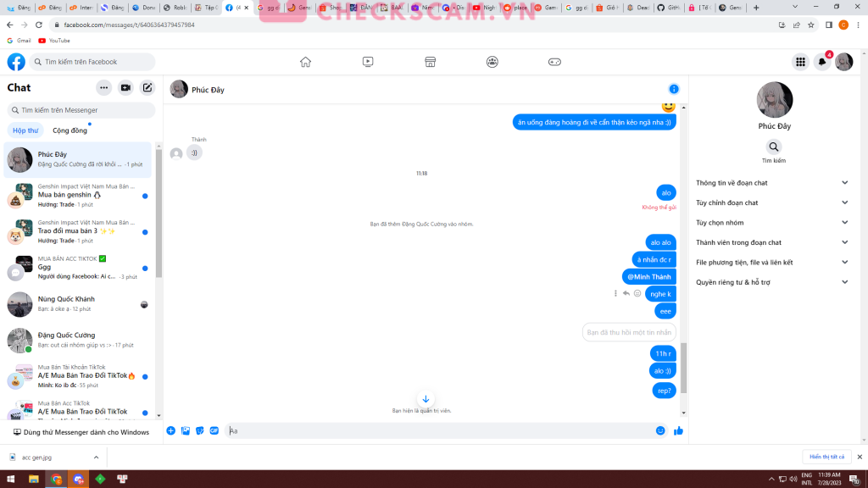
Task: Open the Đặng Quốc Cường conversation
Action: coord(77,341)
